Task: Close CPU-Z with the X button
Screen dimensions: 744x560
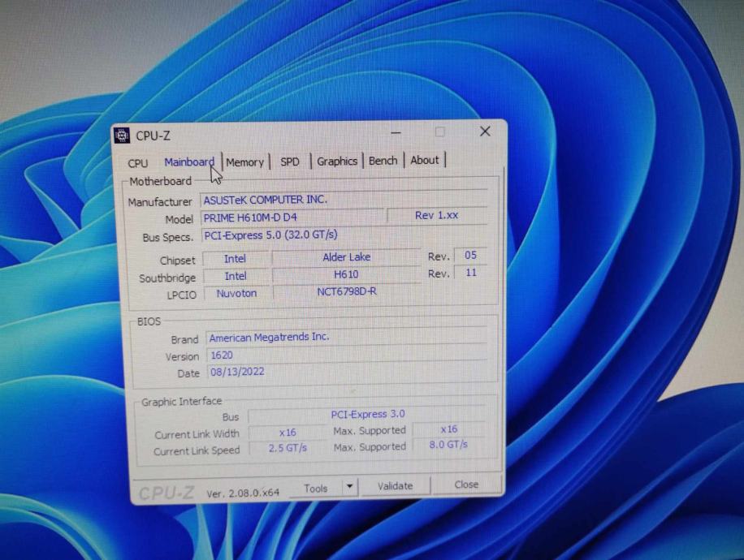Action: coord(485,131)
